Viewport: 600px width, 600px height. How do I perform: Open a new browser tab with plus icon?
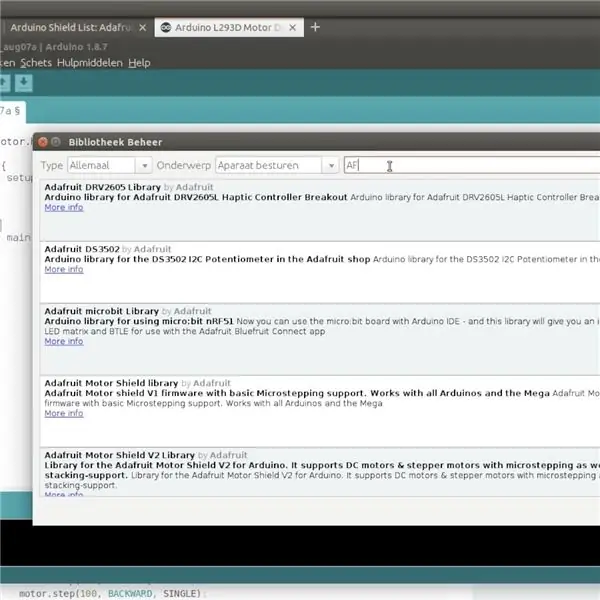tap(315, 27)
